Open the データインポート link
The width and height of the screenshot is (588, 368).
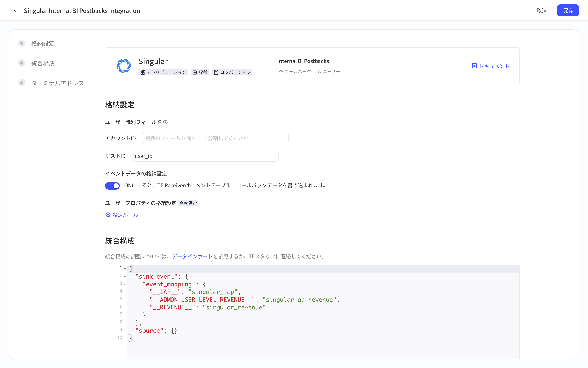[192, 256]
